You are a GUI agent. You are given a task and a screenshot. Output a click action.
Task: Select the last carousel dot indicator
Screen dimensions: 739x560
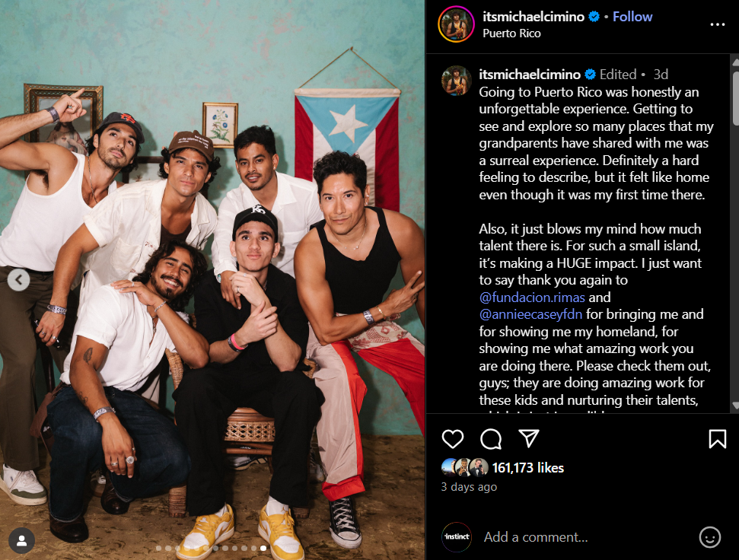tap(263, 548)
